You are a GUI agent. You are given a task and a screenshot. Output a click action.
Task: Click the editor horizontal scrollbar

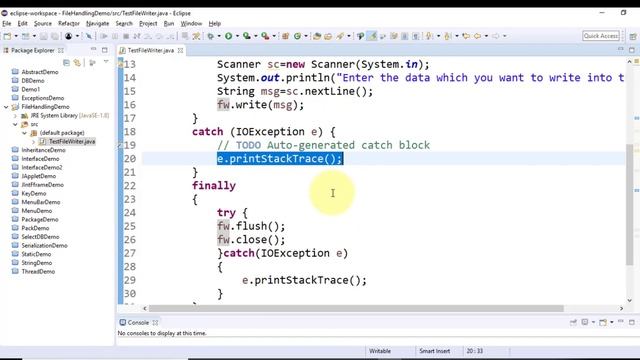(x=356, y=309)
